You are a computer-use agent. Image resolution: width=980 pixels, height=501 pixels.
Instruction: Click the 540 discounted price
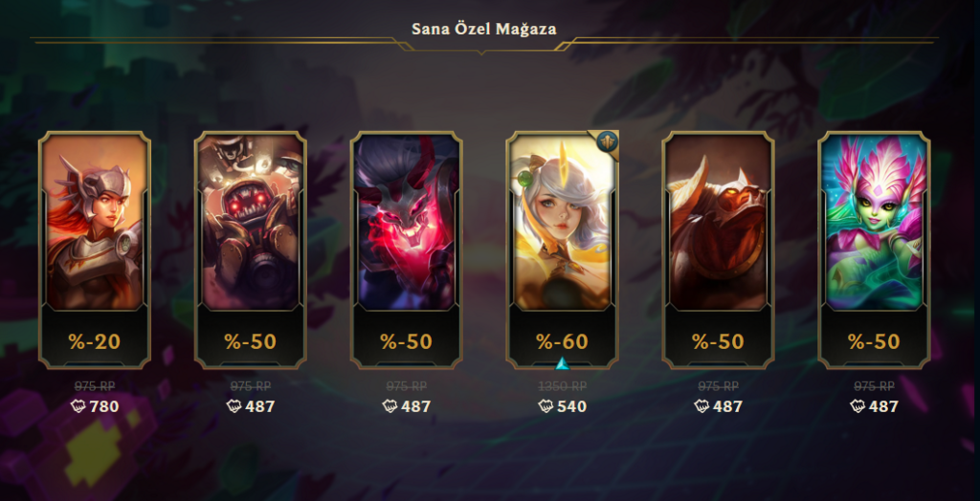coord(572,406)
